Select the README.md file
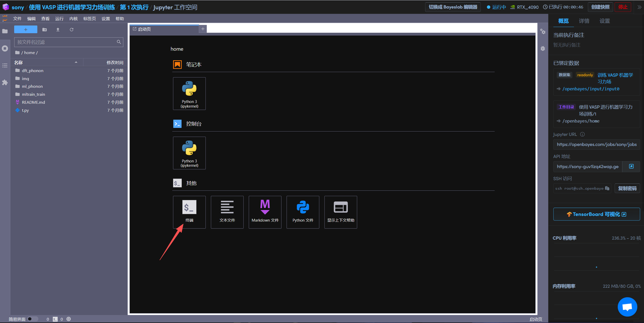 [x=69, y=102]
